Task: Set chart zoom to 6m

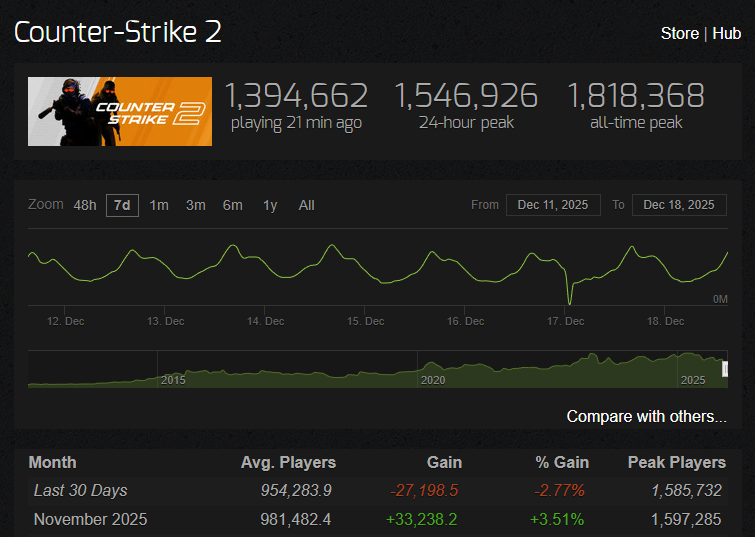Action: click(233, 206)
